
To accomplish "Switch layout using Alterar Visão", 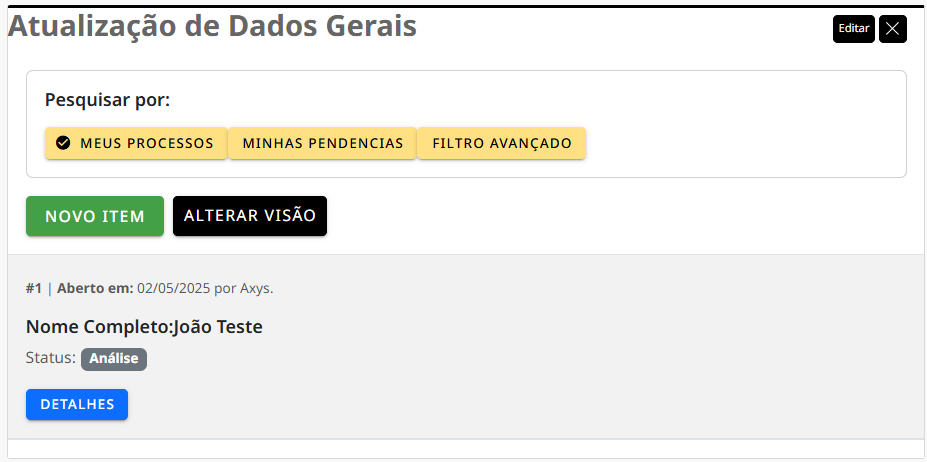I will coord(250,216).
